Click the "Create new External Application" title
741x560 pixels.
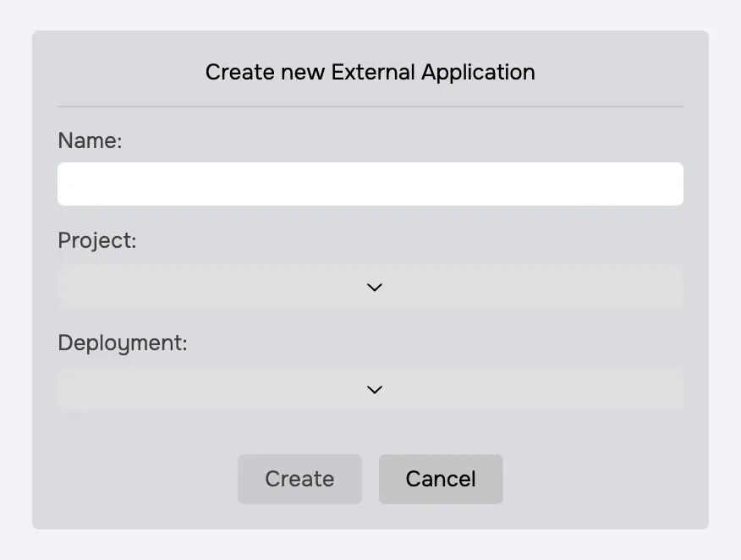point(370,72)
